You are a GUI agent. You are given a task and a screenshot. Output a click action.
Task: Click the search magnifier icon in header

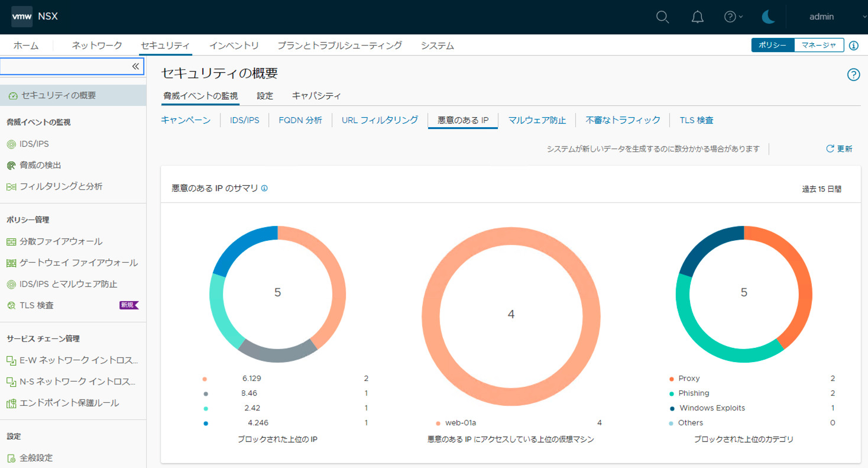[662, 17]
